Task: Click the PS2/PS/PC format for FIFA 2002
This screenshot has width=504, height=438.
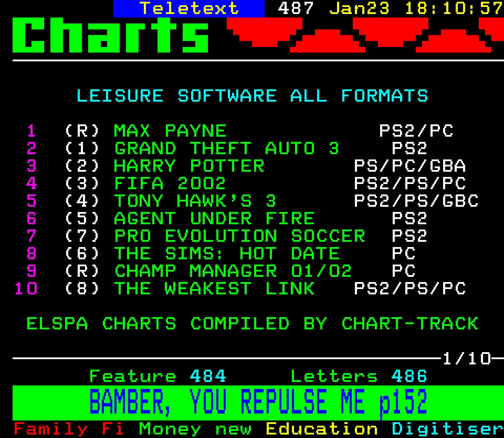Action: point(410,184)
